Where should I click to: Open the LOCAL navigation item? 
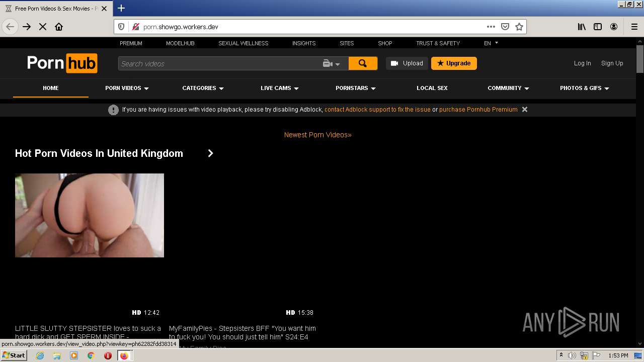pos(432,88)
